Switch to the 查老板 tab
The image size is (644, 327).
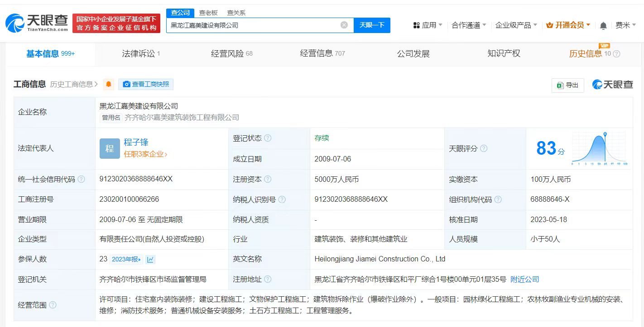[x=207, y=13]
